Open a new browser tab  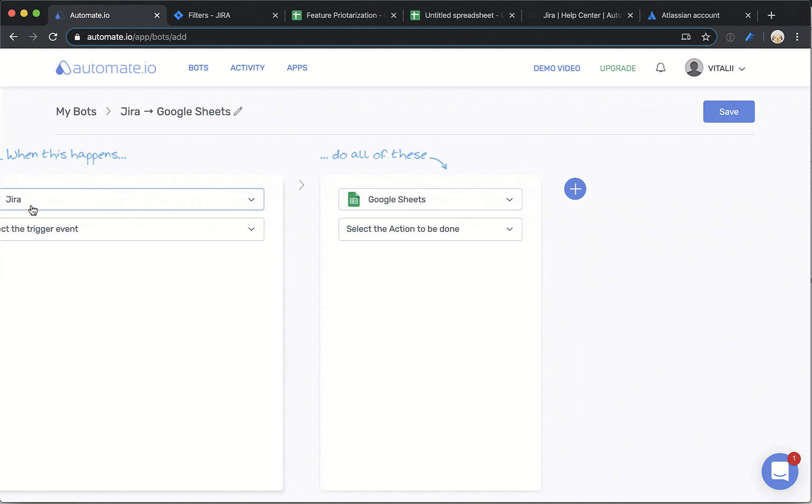771,15
